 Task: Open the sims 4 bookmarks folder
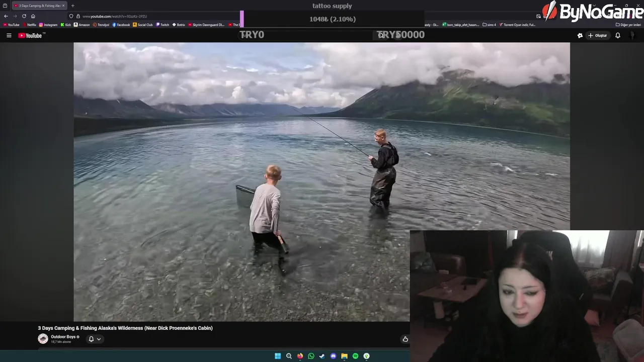(x=490, y=25)
